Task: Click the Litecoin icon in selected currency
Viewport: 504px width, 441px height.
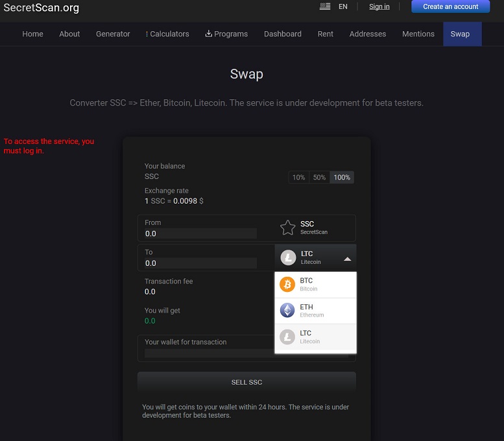Action: 288,257
